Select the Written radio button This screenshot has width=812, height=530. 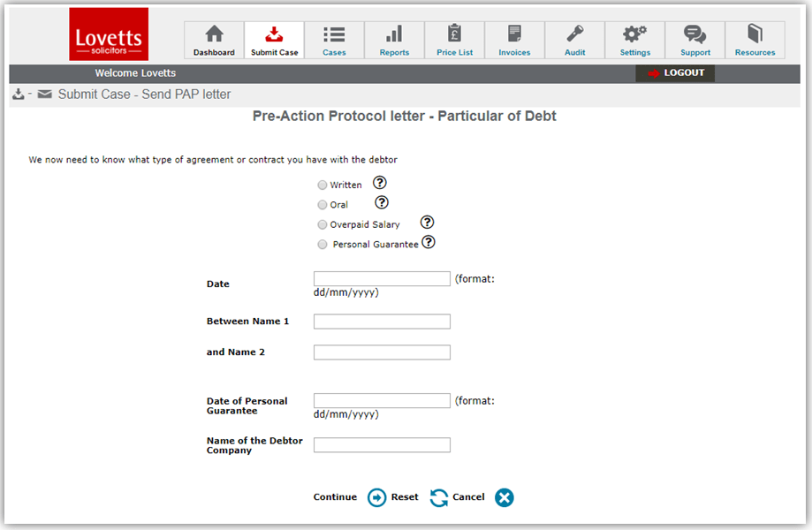(x=322, y=185)
